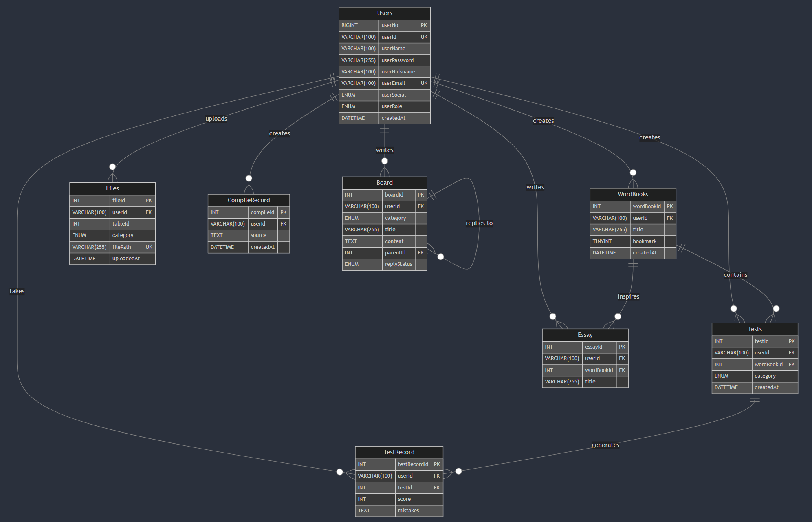Click the Users table header
The width and height of the screenshot is (812, 522).
(384, 13)
